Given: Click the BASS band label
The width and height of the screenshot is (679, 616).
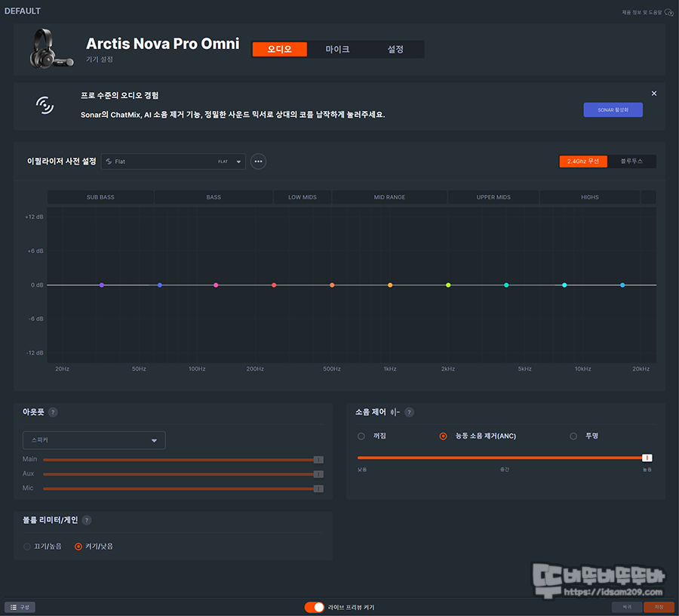Looking at the screenshot, I should point(214,197).
